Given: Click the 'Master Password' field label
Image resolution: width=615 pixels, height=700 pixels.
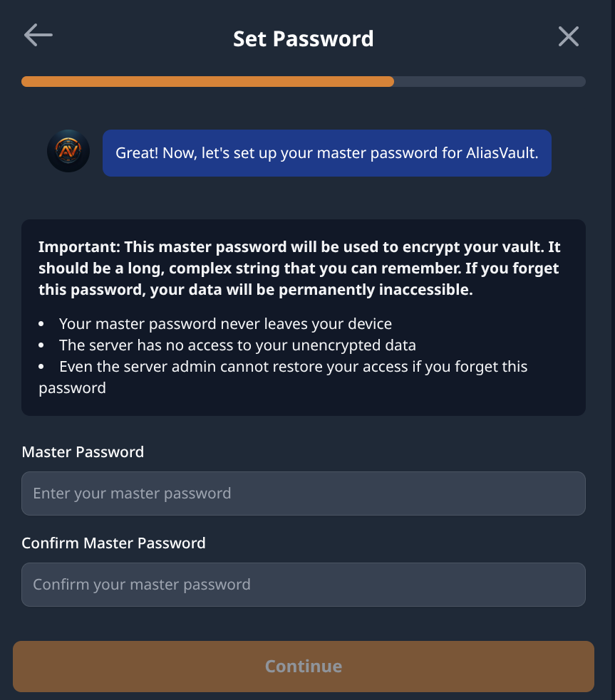Looking at the screenshot, I should [83, 451].
